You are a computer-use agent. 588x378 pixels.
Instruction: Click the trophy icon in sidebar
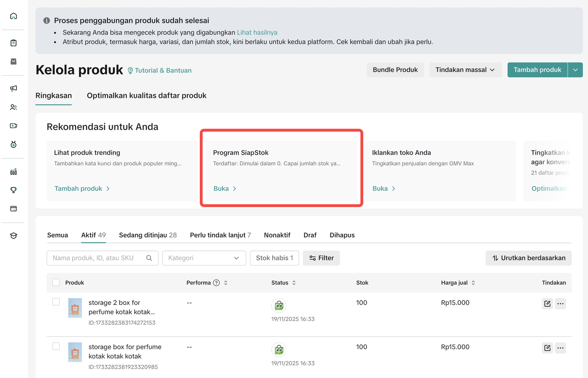pos(13,190)
